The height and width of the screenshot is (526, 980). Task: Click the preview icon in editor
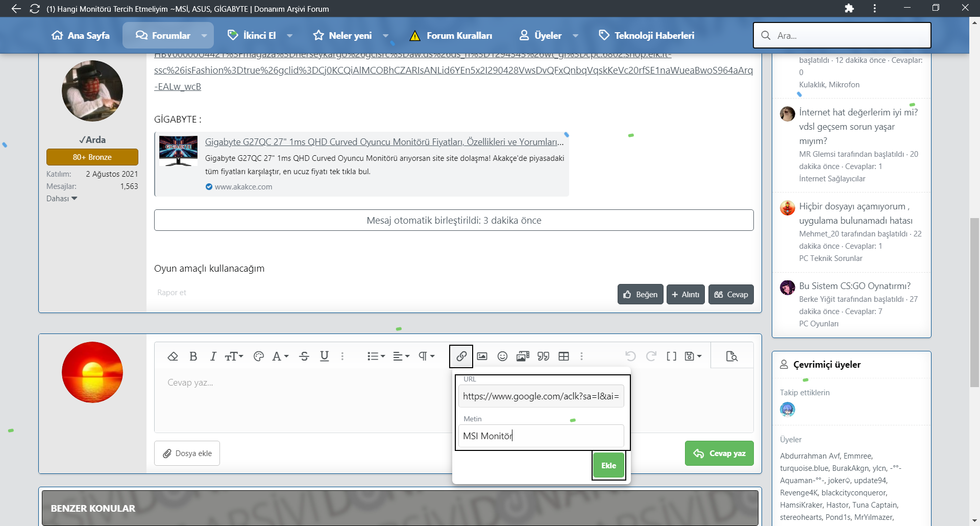tap(731, 356)
